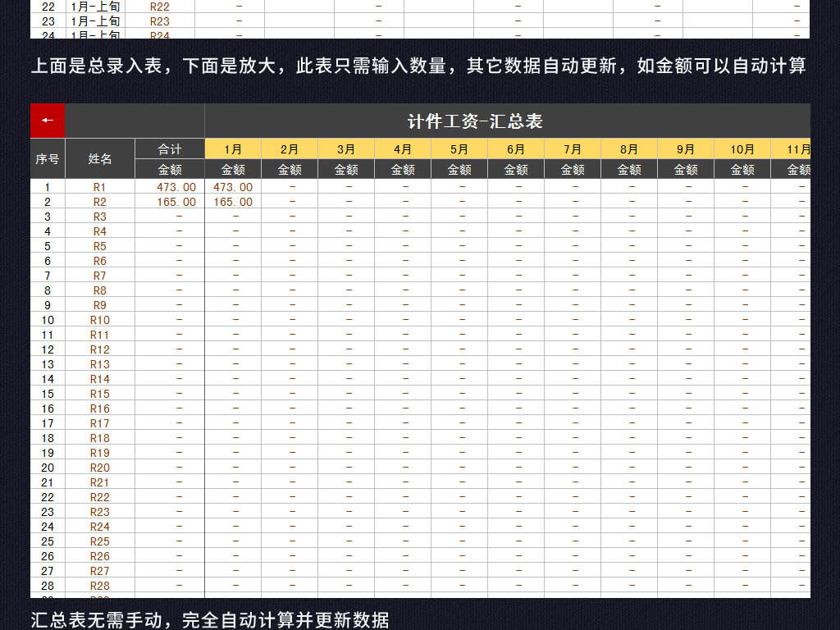The image size is (840, 630).
Task: Click 金额 subheader under 1月
Action: (x=232, y=169)
